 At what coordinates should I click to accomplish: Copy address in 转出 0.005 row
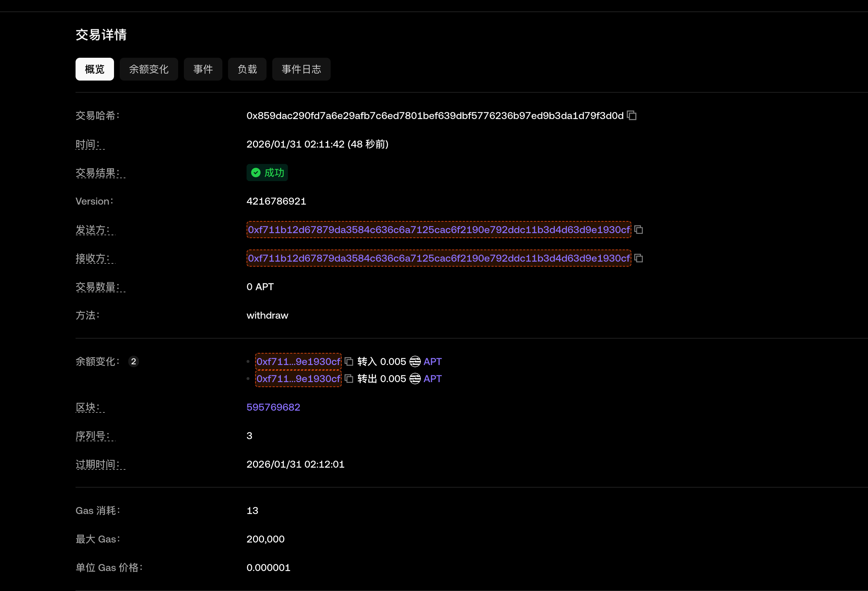coord(349,379)
